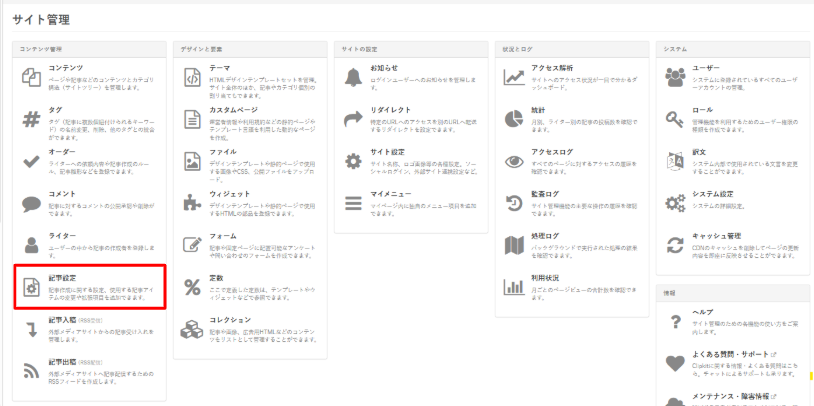The width and height of the screenshot is (814, 406).
Task: Open the マイメニュー link
Action: click(x=391, y=194)
